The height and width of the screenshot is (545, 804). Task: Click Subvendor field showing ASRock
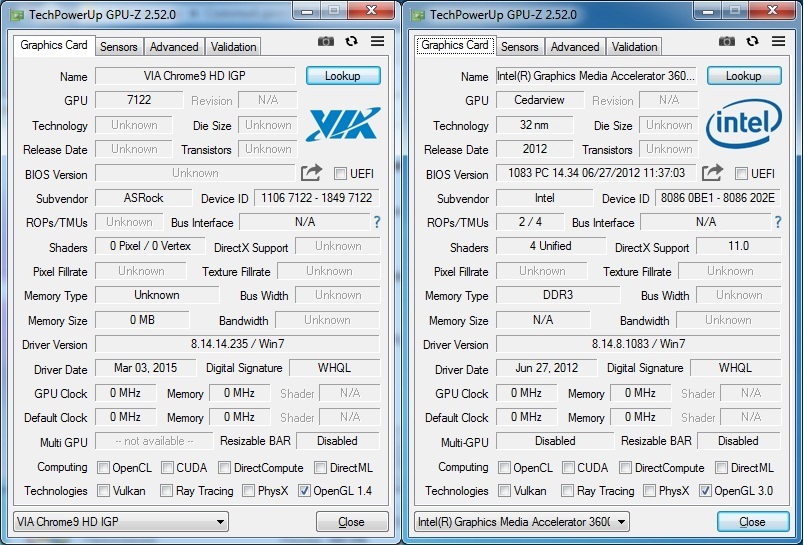(144, 198)
